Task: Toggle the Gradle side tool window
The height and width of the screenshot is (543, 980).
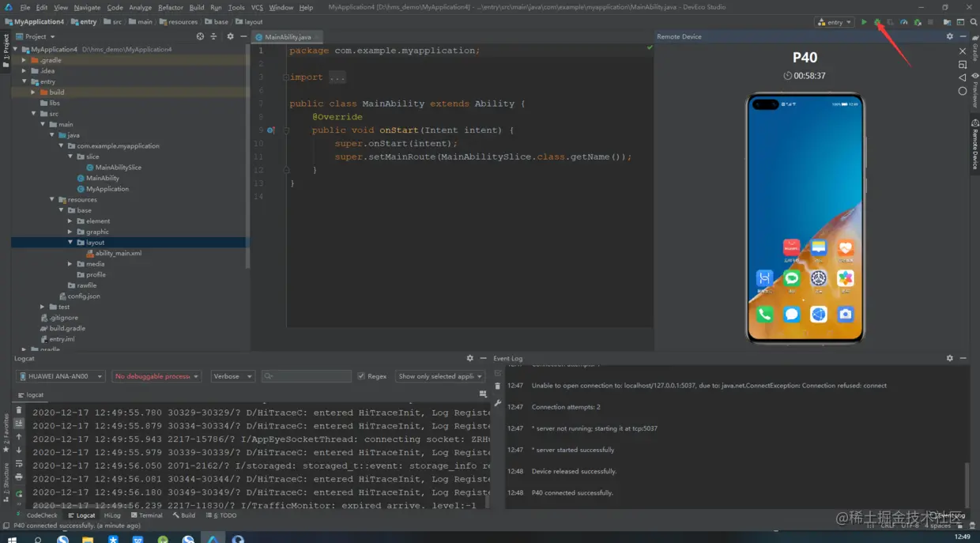Action: (x=974, y=49)
